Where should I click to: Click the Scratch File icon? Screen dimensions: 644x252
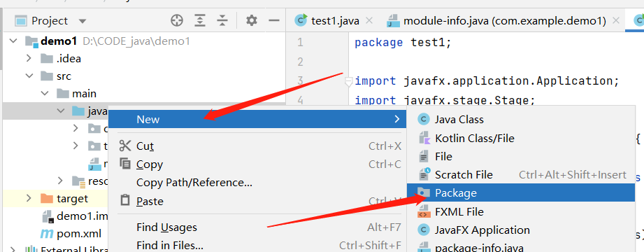tap(424, 174)
